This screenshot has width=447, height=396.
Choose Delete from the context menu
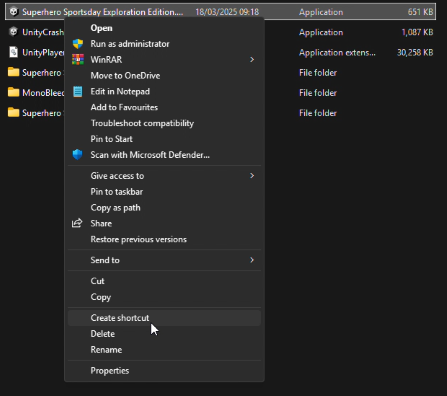point(164,333)
